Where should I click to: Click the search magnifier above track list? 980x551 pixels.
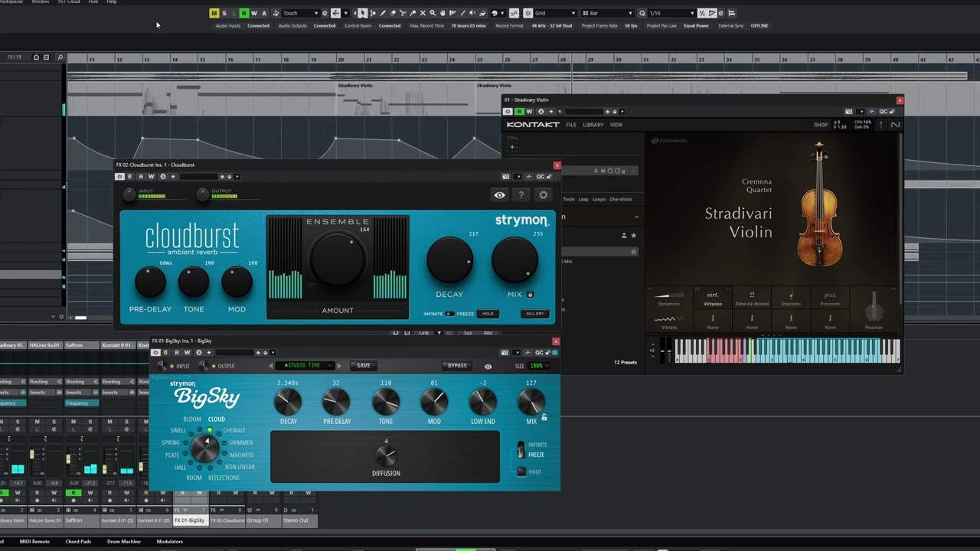tap(60, 57)
